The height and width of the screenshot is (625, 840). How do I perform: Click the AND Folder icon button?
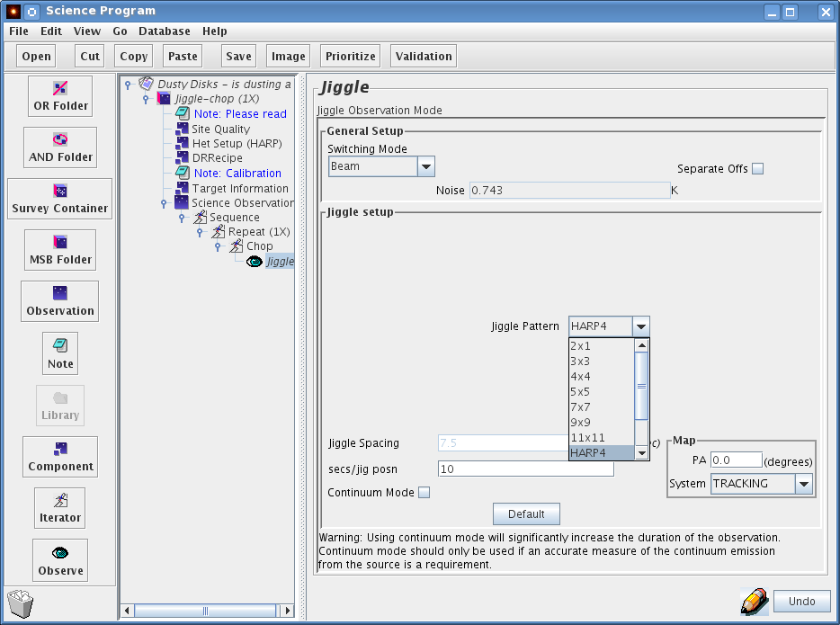point(60,147)
